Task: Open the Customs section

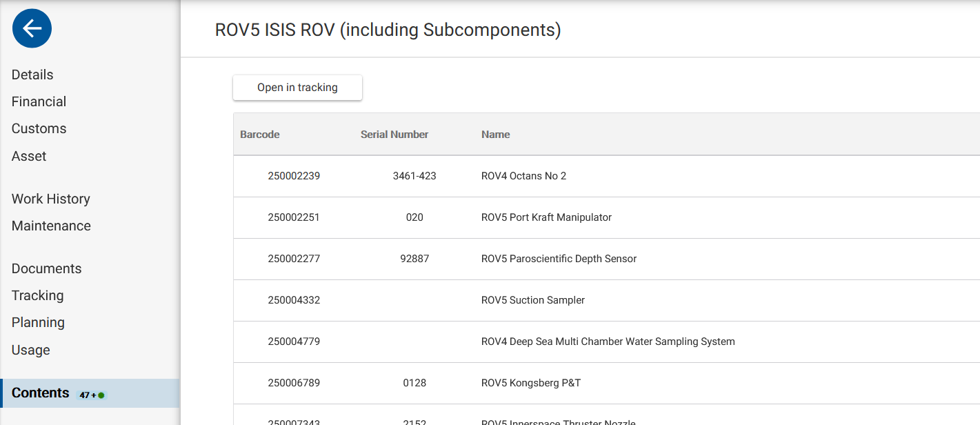Action: tap(39, 128)
